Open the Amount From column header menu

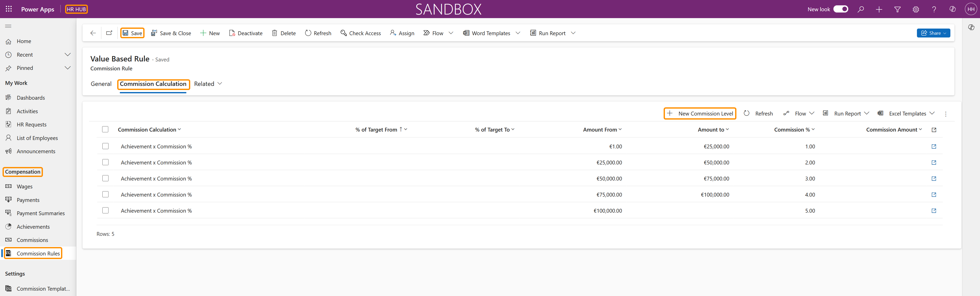click(x=602, y=130)
